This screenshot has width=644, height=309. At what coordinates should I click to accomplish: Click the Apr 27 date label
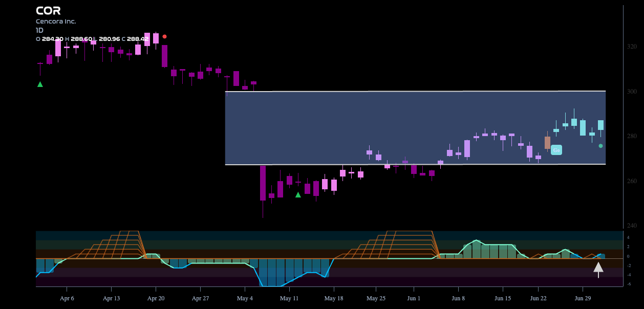point(200,298)
